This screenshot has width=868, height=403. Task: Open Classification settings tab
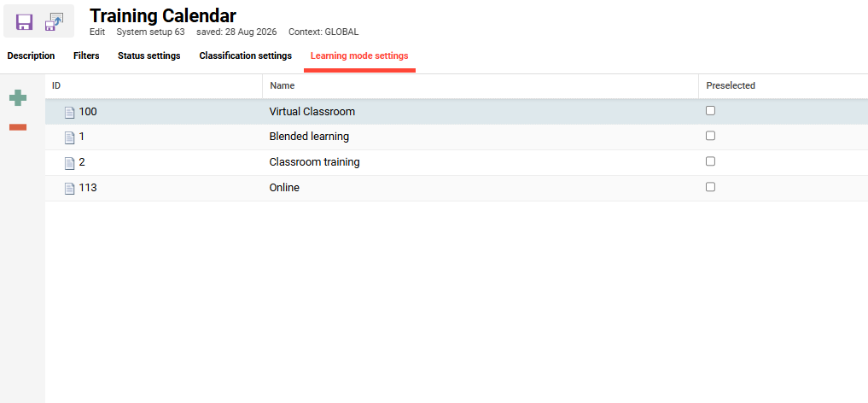245,55
